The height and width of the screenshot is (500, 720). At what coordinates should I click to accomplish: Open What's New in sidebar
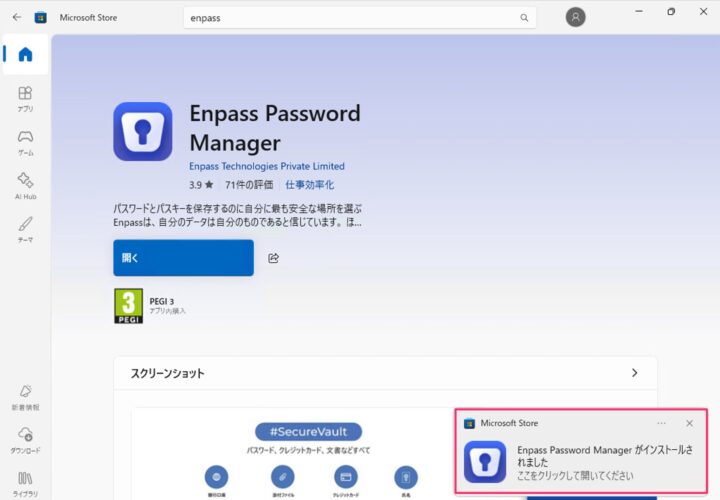click(25, 396)
